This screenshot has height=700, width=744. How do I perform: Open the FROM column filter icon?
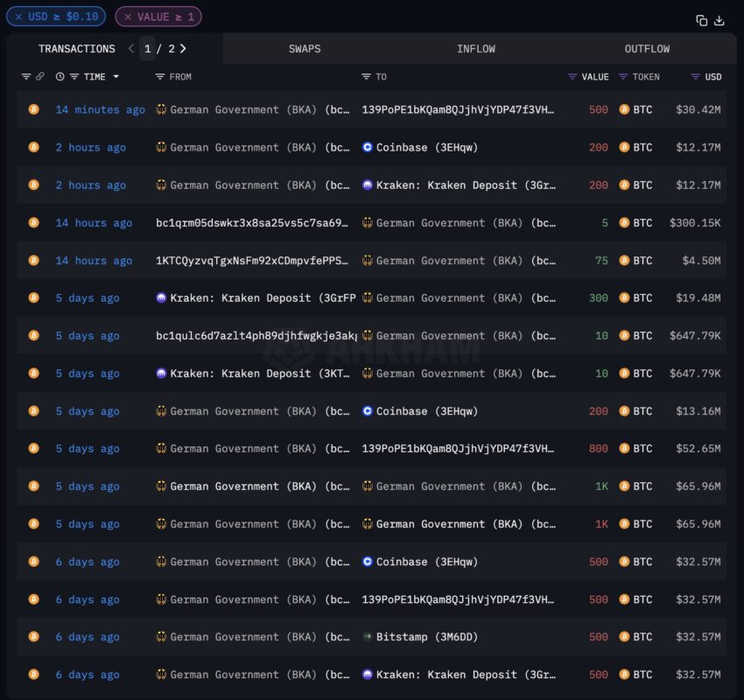click(x=160, y=77)
